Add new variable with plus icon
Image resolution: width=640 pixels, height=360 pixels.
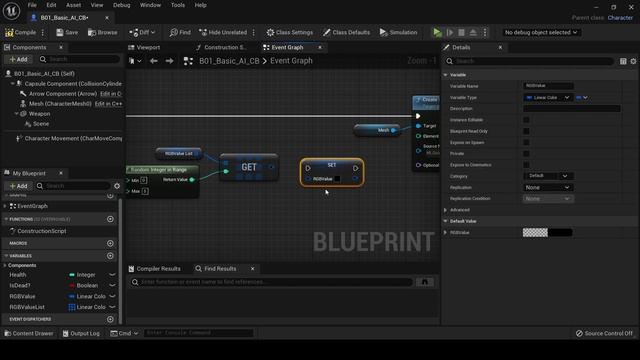pos(110,256)
